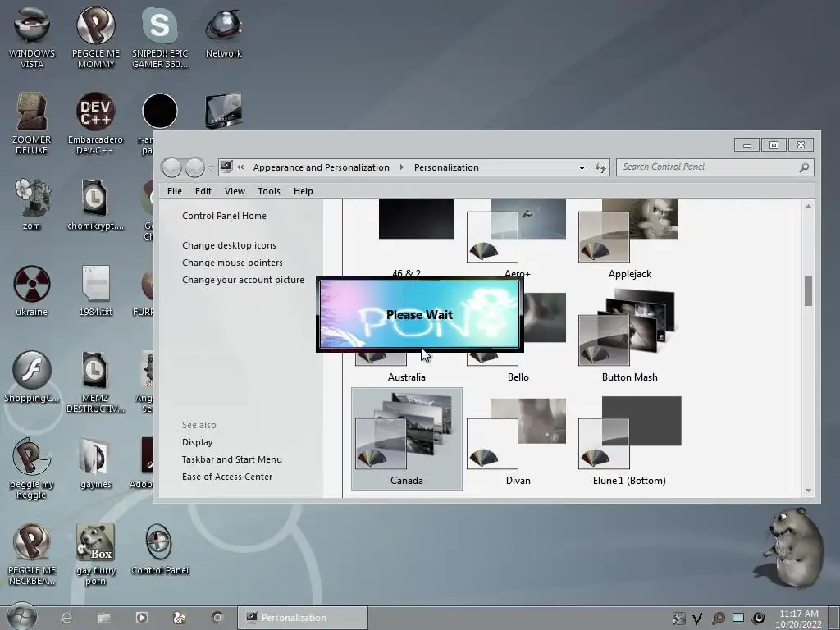
Task: Expand the recent pages arrow near back button
Action: [x=211, y=167]
